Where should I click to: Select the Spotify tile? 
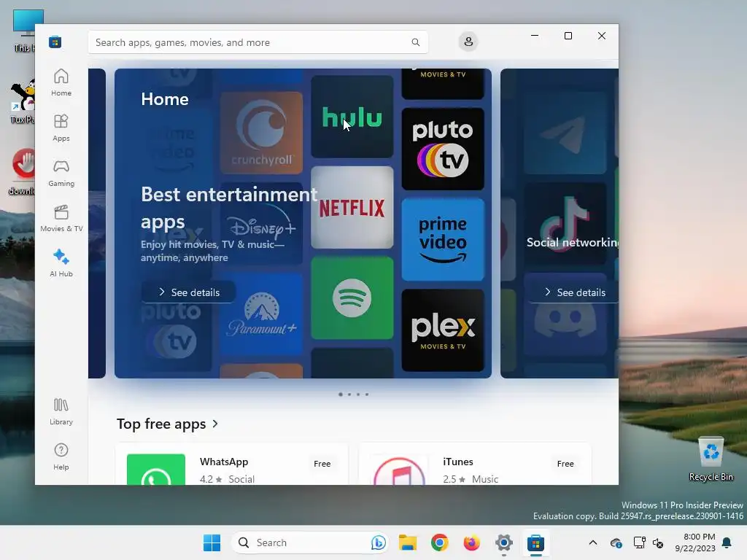[352, 298]
